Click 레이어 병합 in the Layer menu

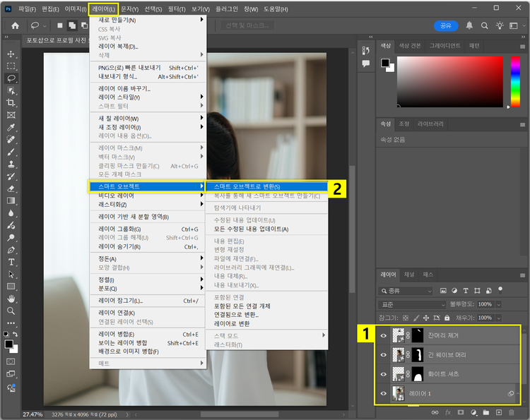pyautogui.click(x=117, y=334)
